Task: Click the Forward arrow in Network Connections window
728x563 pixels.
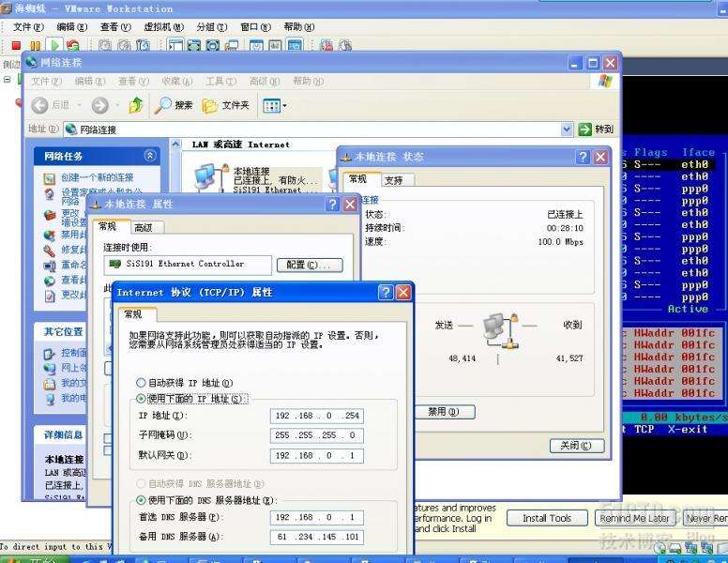Action: coord(99,105)
